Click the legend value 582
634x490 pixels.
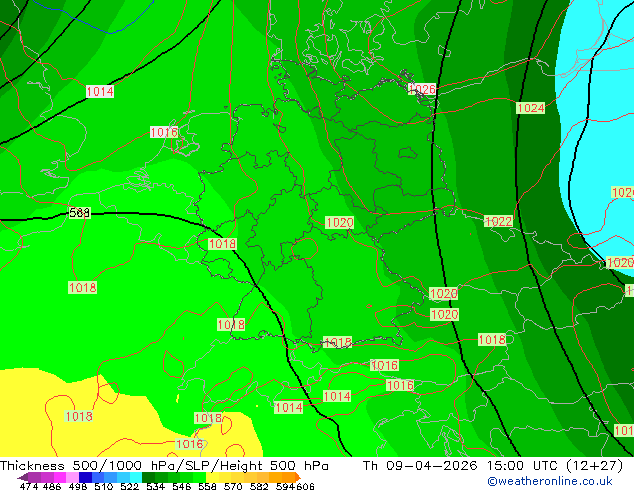point(259,486)
